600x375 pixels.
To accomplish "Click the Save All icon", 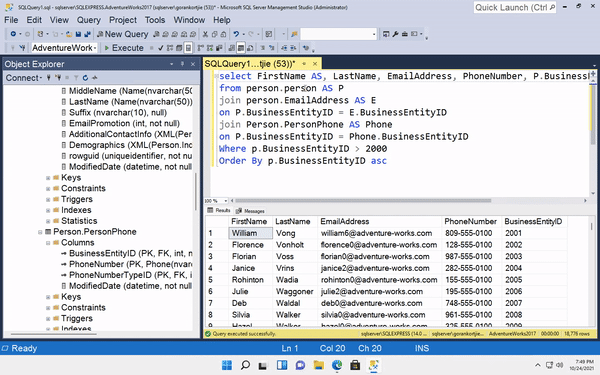I will (x=87, y=34).
